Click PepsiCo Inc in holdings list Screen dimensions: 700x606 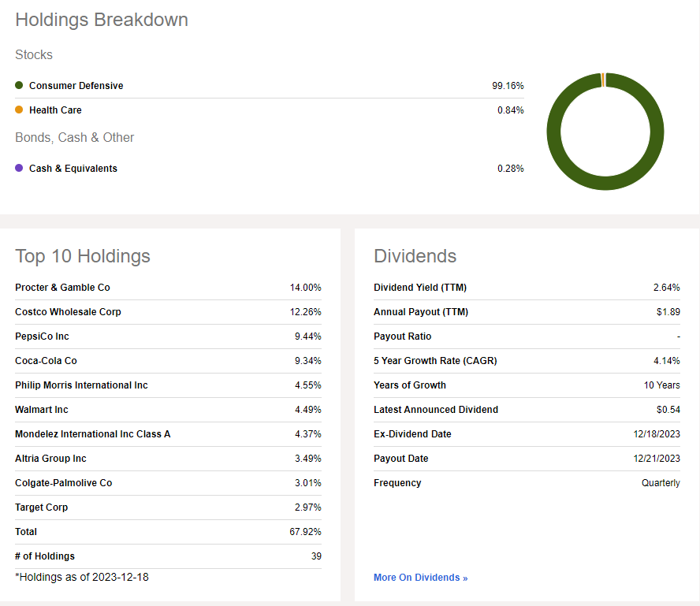tap(42, 336)
